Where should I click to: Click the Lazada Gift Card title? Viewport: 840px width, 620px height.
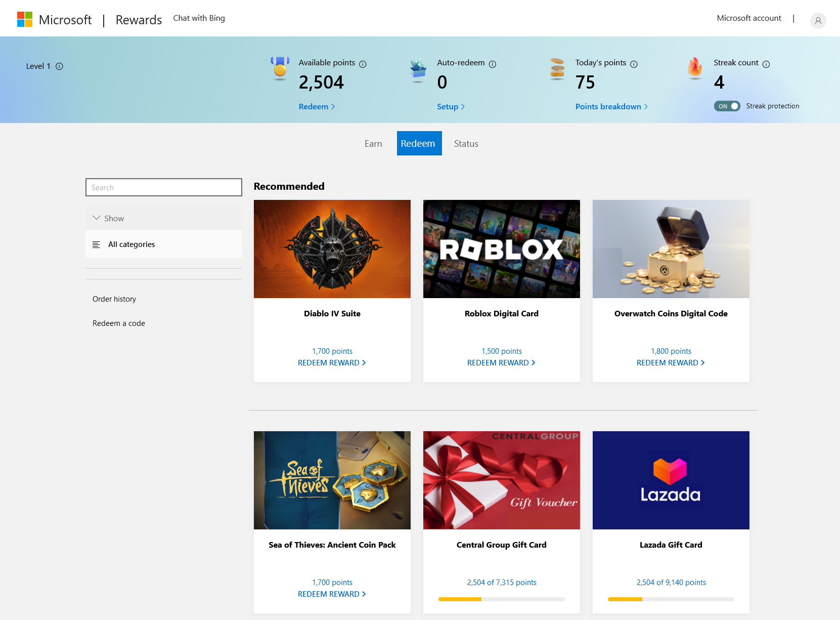pyautogui.click(x=671, y=545)
